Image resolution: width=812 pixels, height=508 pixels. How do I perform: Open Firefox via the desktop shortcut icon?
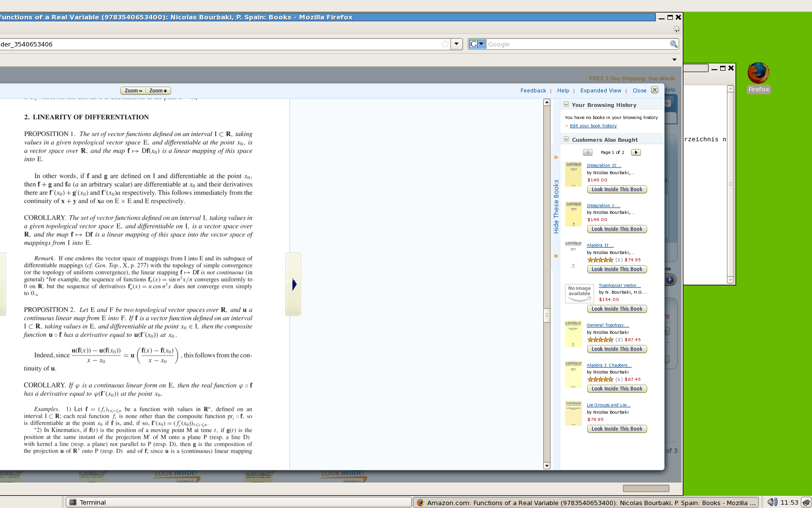(758, 74)
